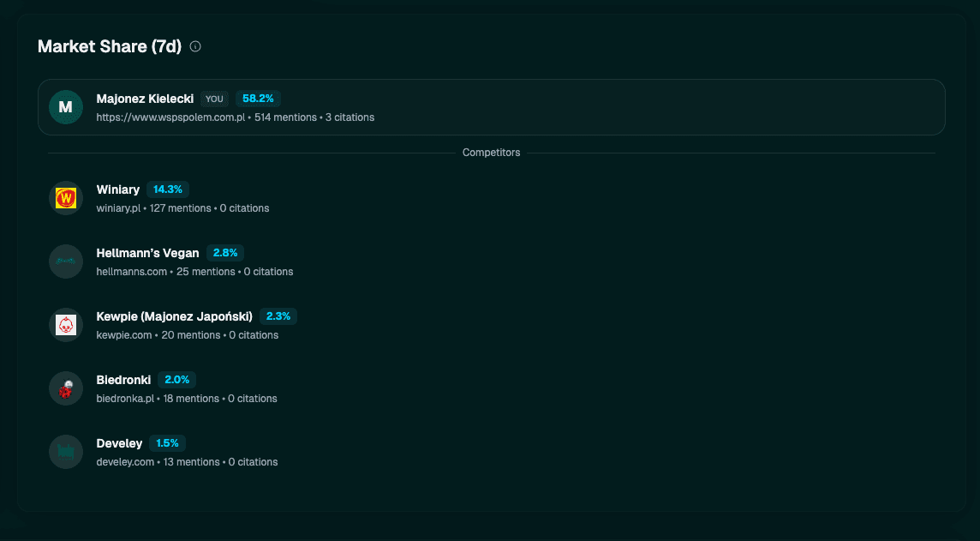Click the 2.0% badge next to Biedronki
980x541 pixels.
176,380
